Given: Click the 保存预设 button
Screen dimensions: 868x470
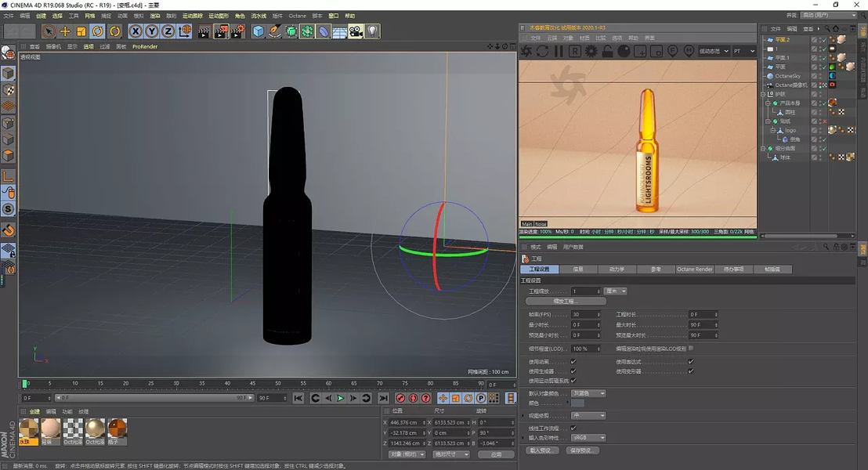Looking at the screenshot, I should (582, 450).
